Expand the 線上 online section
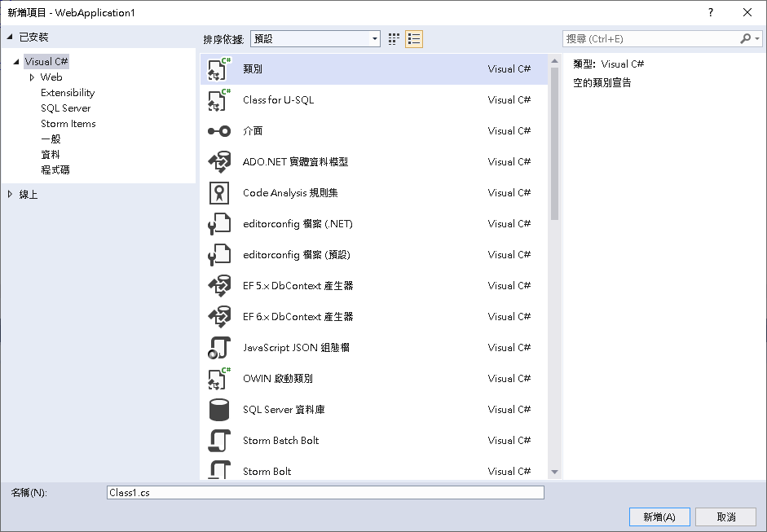767x532 pixels. pyautogui.click(x=10, y=194)
